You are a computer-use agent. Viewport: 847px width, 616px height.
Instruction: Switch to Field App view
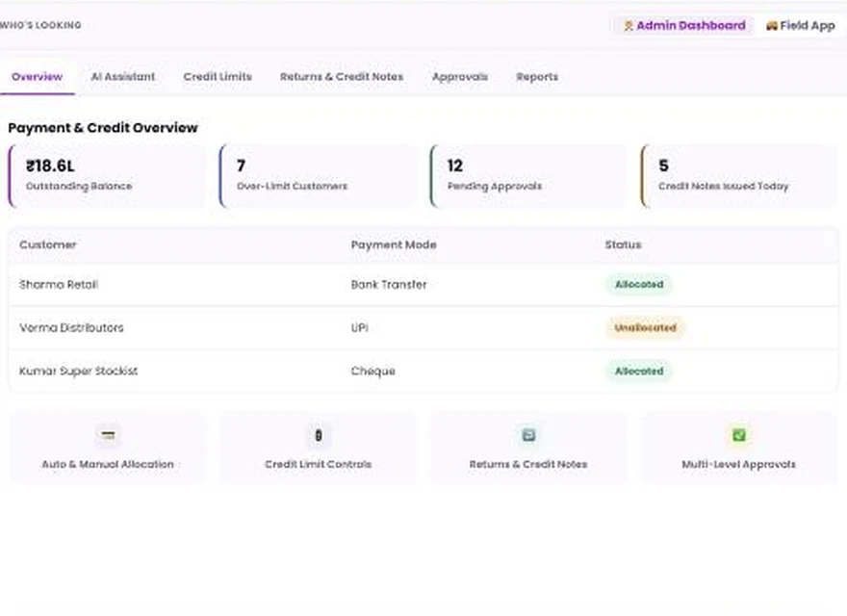pyautogui.click(x=800, y=25)
